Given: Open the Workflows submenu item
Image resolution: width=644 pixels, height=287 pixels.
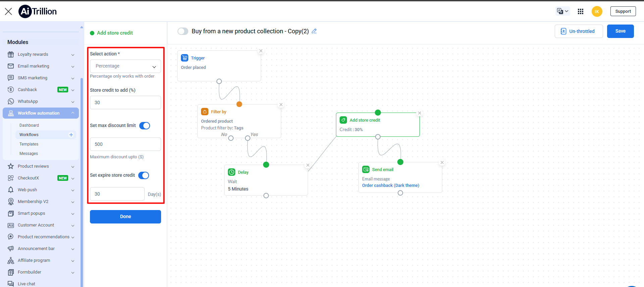Looking at the screenshot, I should [29, 135].
